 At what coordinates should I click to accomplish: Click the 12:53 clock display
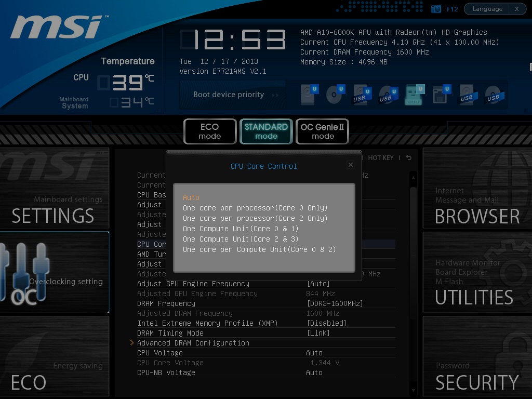[x=233, y=39]
